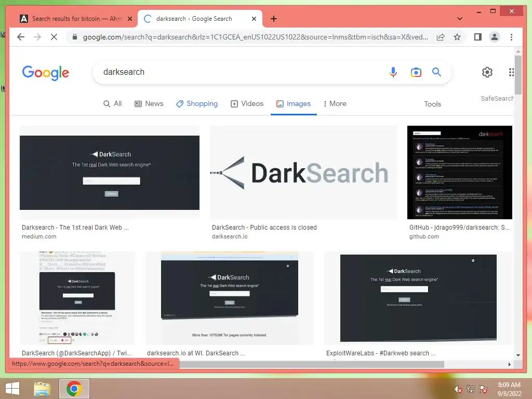532x399 pixels.
Task: Click 'darksearch.io at WI. DarkSearch' caption
Action: [196, 353]
